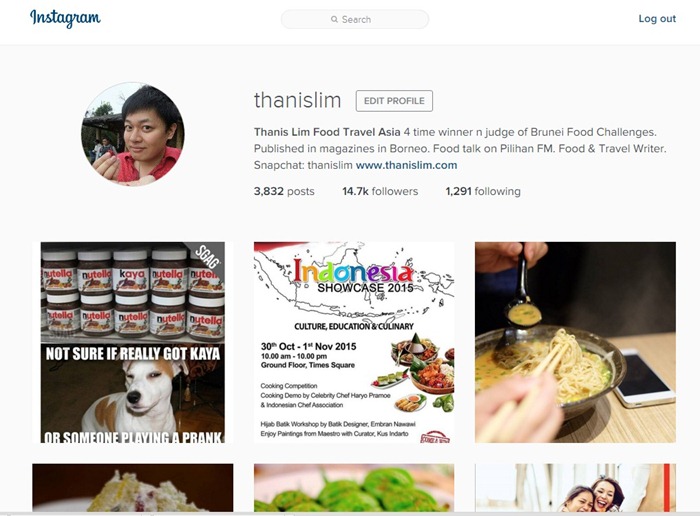Focus the Search input field
Screen dimensions: 700x516
(355, 19)
